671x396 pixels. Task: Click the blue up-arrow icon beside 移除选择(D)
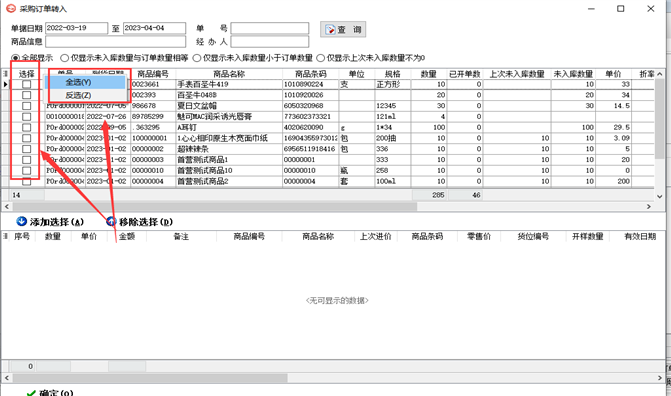(111, 221)
